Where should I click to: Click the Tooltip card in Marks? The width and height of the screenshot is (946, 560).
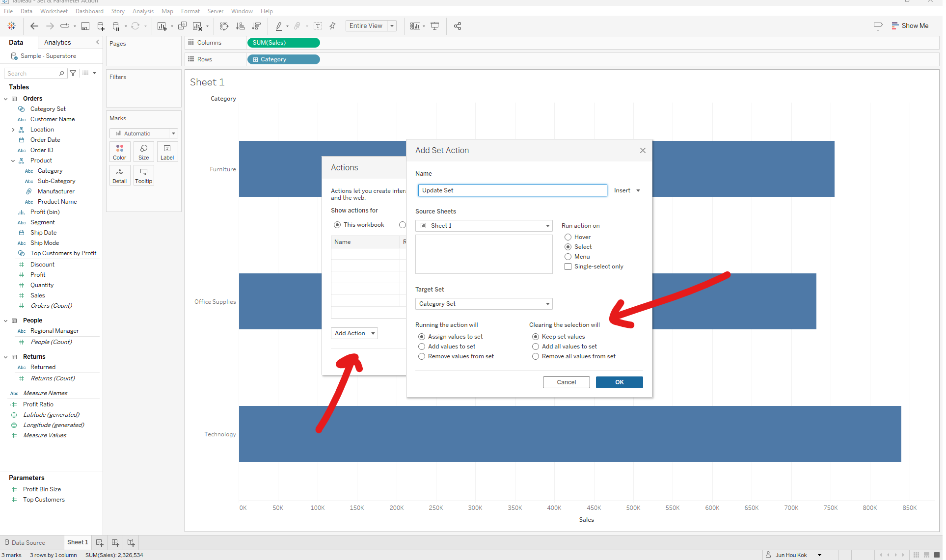[144, 175]
